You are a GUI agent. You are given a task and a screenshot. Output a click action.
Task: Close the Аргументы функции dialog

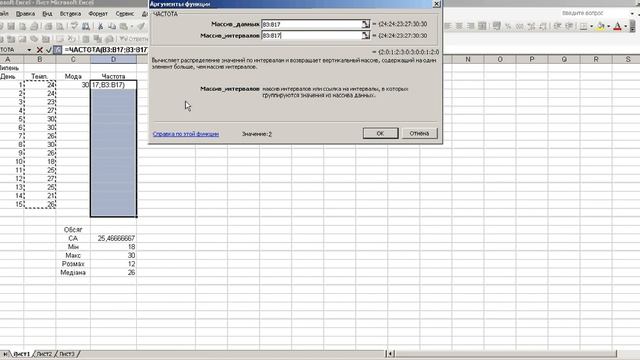tap(436, 4)
